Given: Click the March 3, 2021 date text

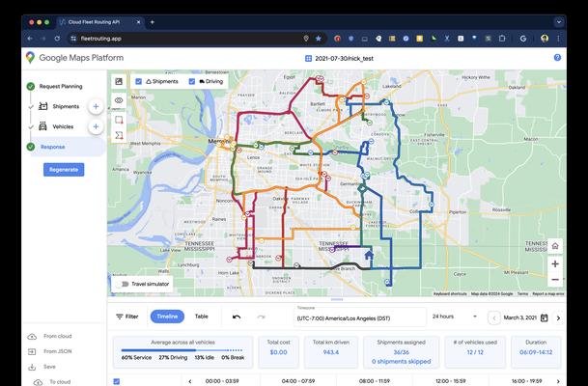Looking at the screenshot, I should [x=519, y=317].
